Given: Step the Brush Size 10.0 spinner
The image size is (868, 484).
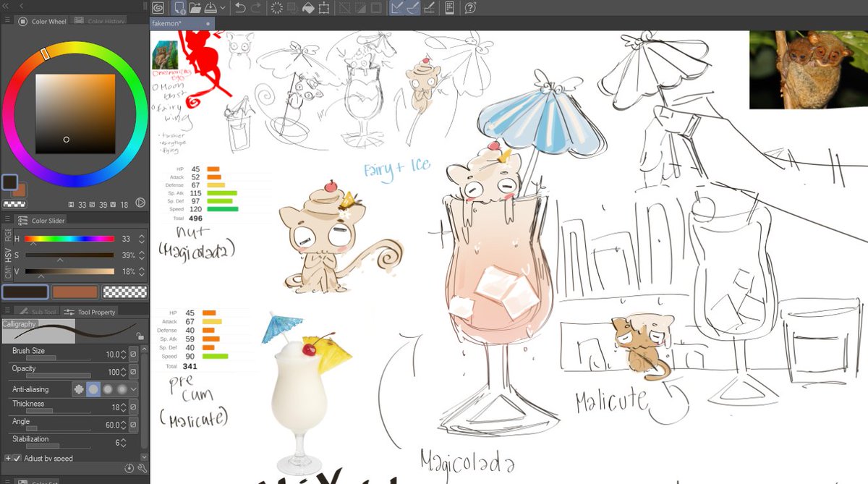Looking at the screenshot, I should pyautogui.click(x=124, y=354).
